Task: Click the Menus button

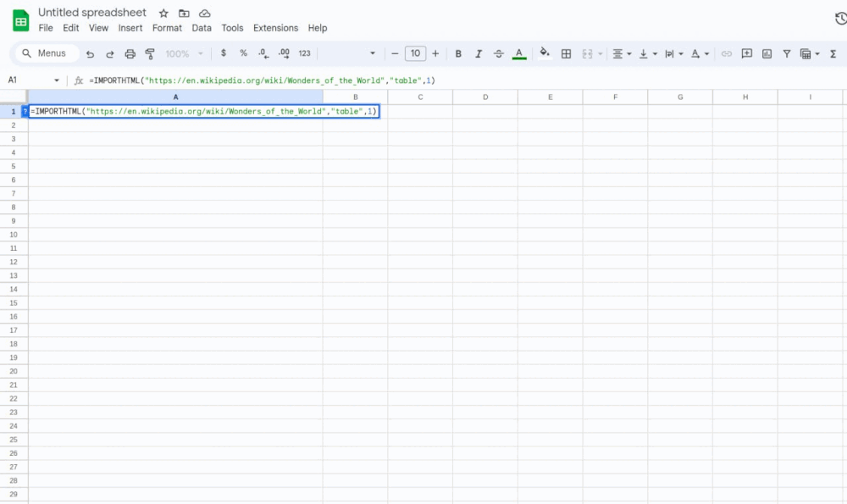Action: point(46,53)
